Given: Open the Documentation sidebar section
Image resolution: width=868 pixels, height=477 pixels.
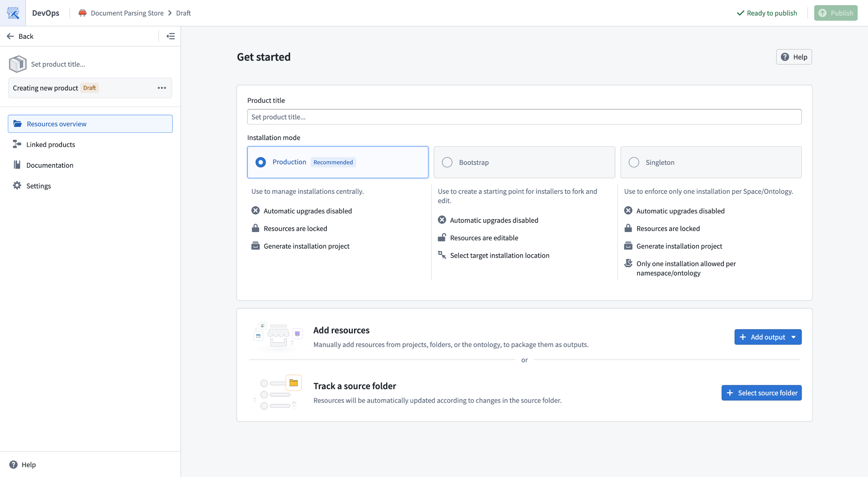Looking at the screenshot, I should pyautogui.click(x=50, y=165).
